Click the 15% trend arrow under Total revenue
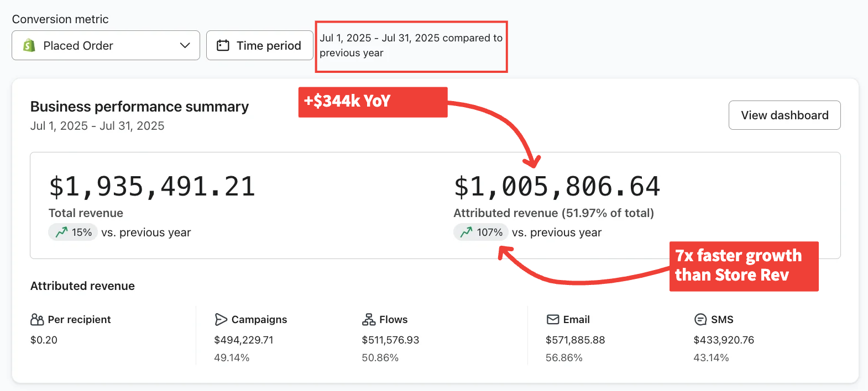The image size is (868, 391). [x=61, y=232]
